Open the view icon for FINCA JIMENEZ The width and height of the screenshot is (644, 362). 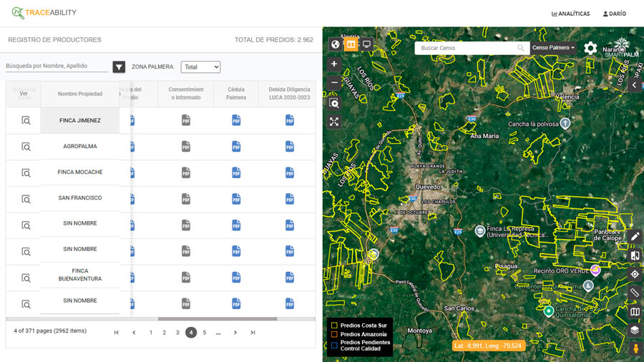[26, 121]
